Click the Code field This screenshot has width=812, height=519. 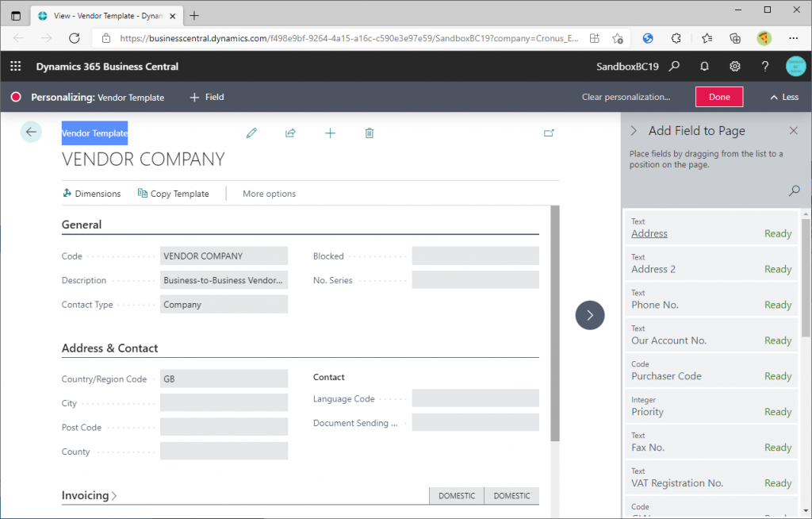(x=224, y=256)
